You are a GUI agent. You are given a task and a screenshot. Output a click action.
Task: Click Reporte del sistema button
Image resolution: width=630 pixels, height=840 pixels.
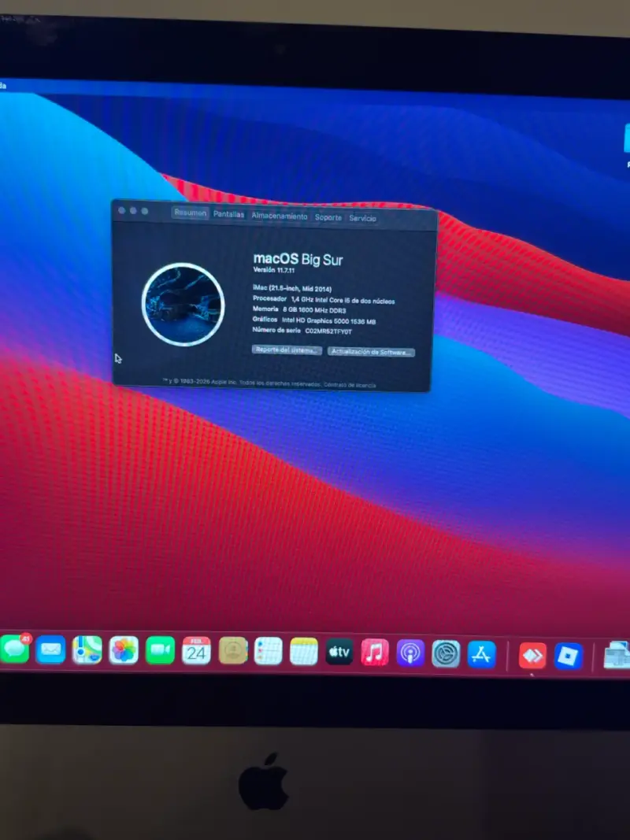287,350
